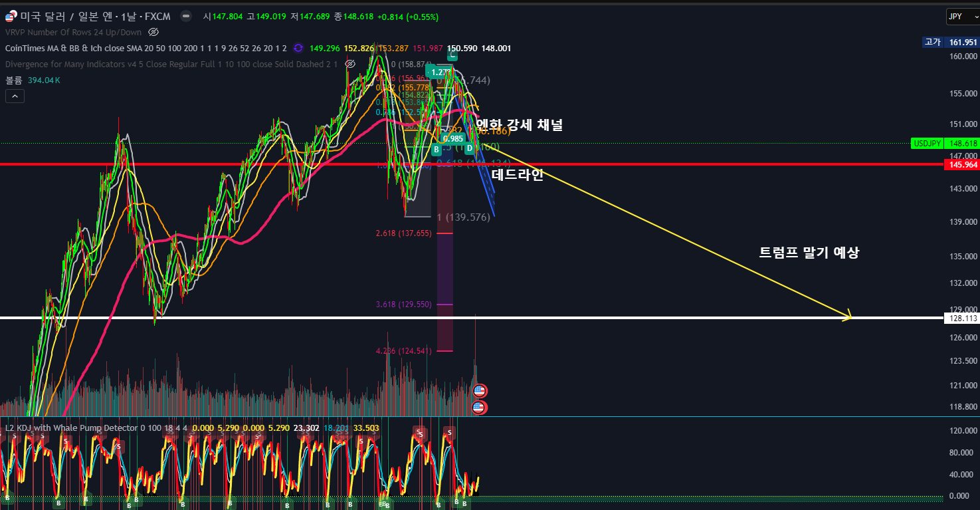Viewport: 980px width, 510px height.
Task: Click the 볼륨 volume indicator label
Action: (x=14, y=80)
